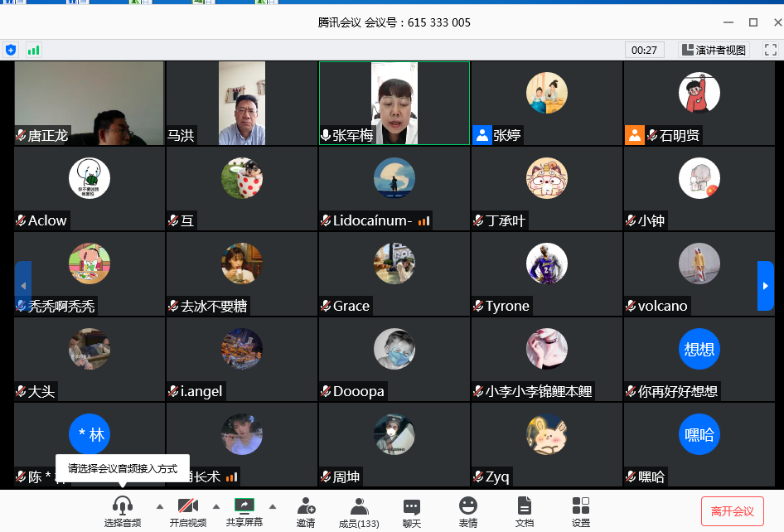Viewport: 784px width, 532px height.
Task: Expand arrow next to 开启视频
Action: click(x=216, y=505)
